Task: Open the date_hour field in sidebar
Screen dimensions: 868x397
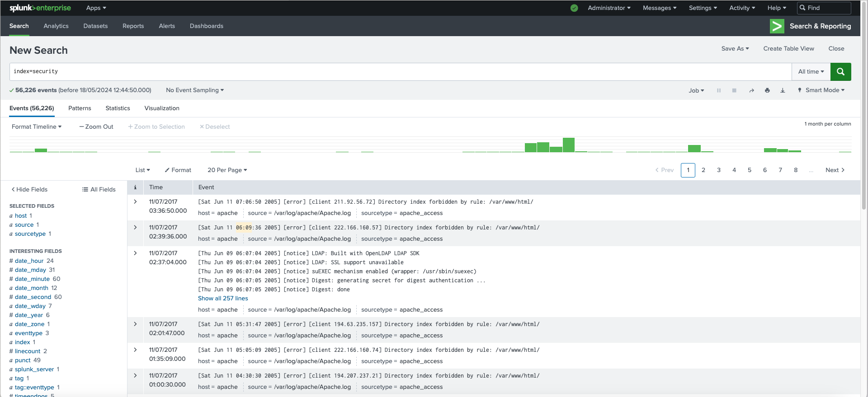Action: click(x=29, y=261)
